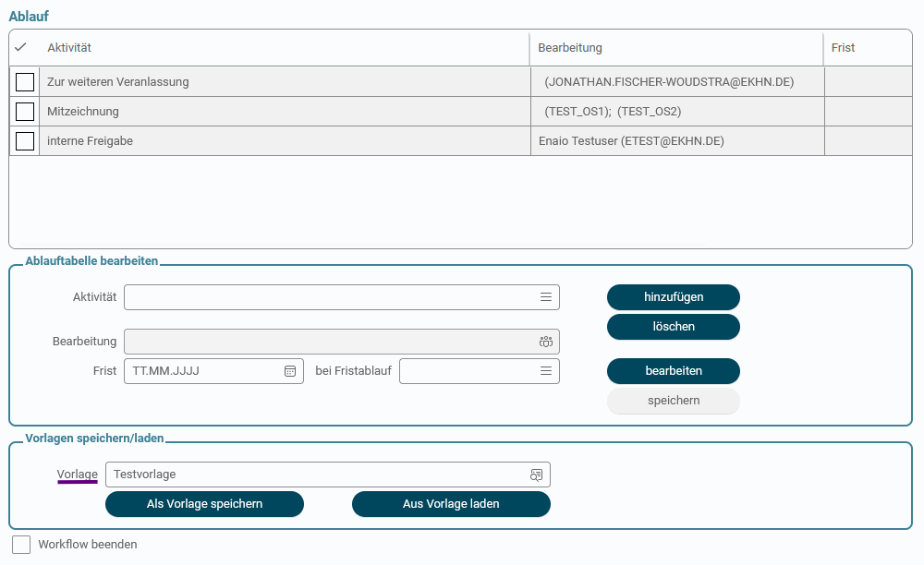The image size is (924, 565).
Task: Open the Bearbeitung user-picker icon
Action: (546, 342)
